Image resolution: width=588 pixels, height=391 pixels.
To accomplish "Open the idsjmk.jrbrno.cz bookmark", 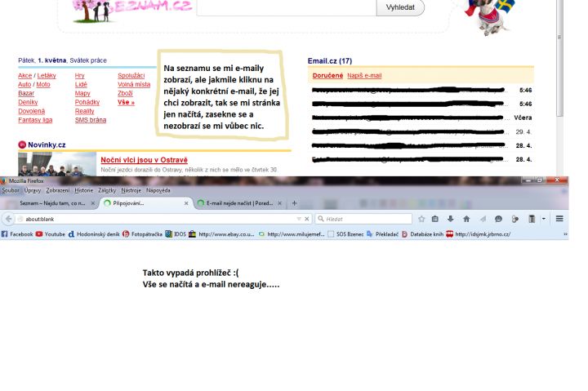I will pos(479,234).
